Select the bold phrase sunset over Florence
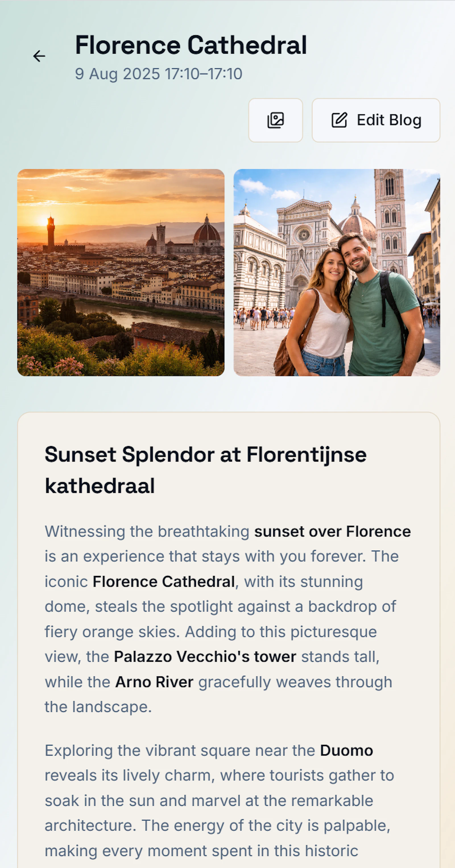 [332, 531]
